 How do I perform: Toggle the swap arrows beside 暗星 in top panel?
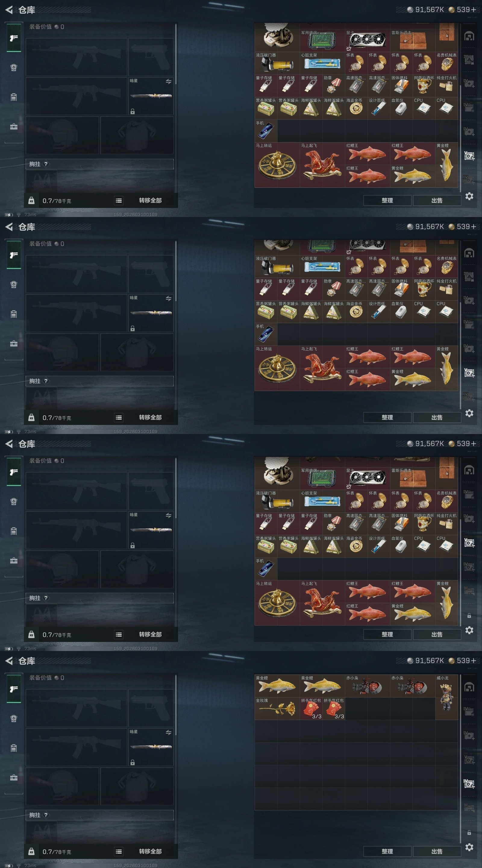tap(168, 82)
